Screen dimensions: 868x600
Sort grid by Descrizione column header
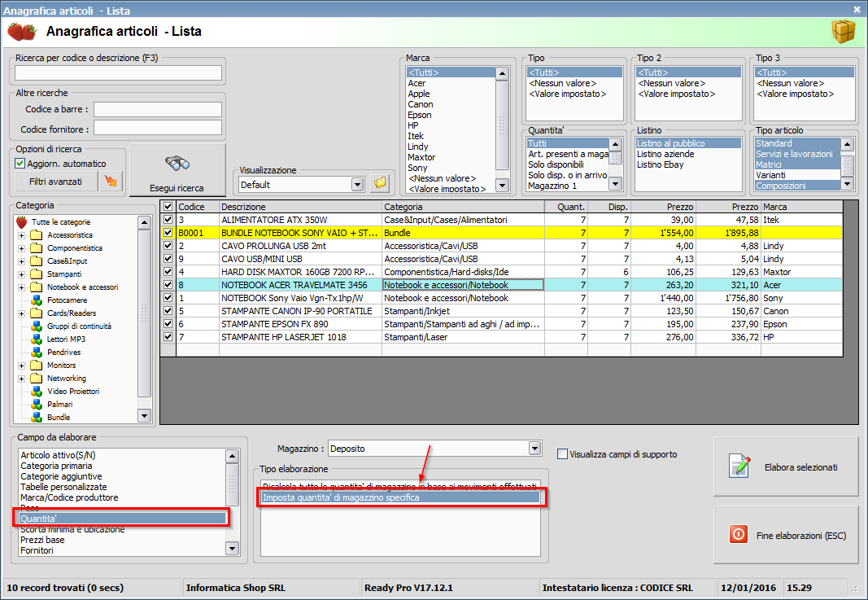[301, 207]
